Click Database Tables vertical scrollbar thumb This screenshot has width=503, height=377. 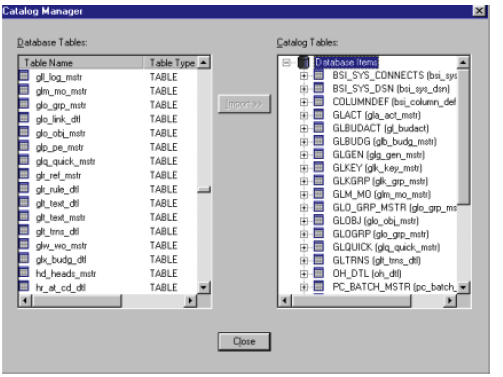click(x=204, y=190)
